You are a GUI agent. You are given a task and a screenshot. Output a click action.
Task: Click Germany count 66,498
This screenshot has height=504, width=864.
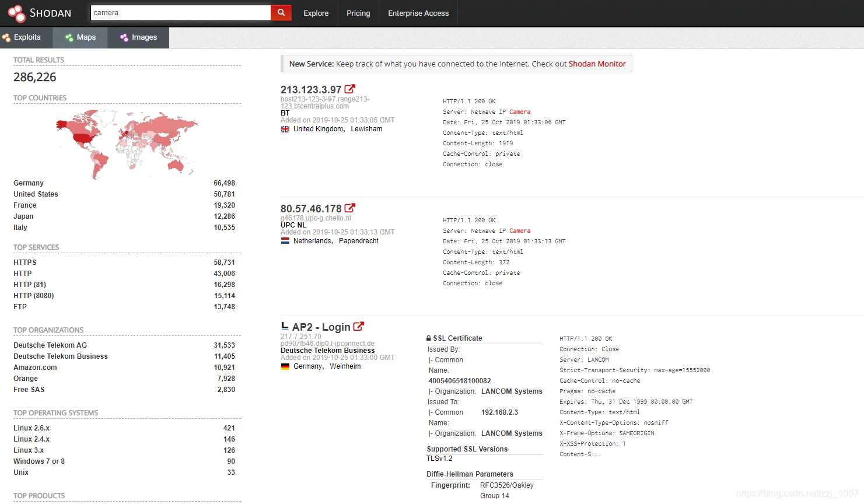click(224, 183)
